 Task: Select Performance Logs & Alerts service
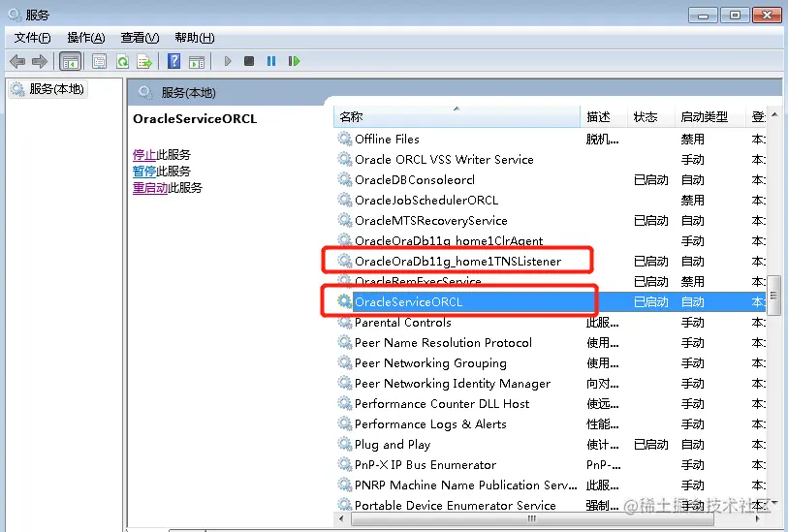[551, 424]
